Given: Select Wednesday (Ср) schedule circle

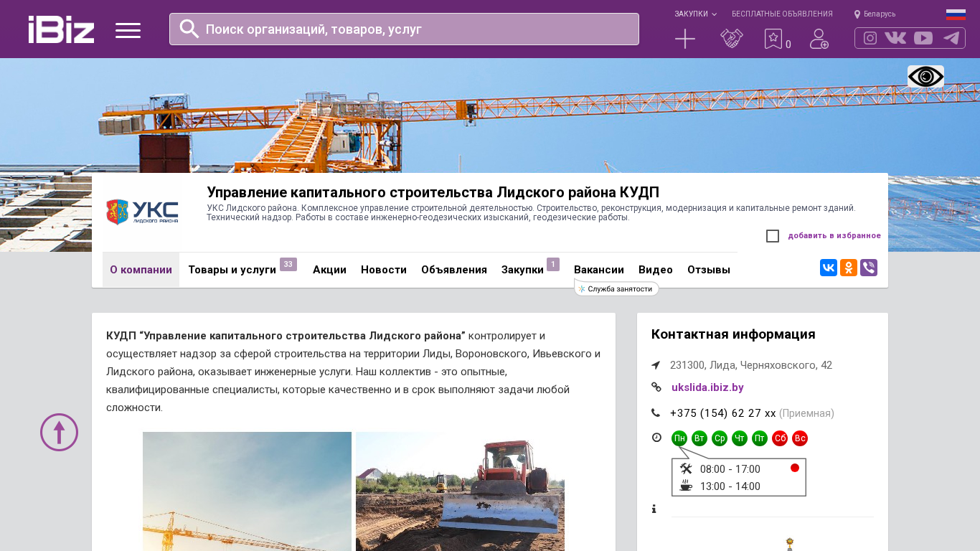Looking at the screenshot, I should [x=720, y=438].
